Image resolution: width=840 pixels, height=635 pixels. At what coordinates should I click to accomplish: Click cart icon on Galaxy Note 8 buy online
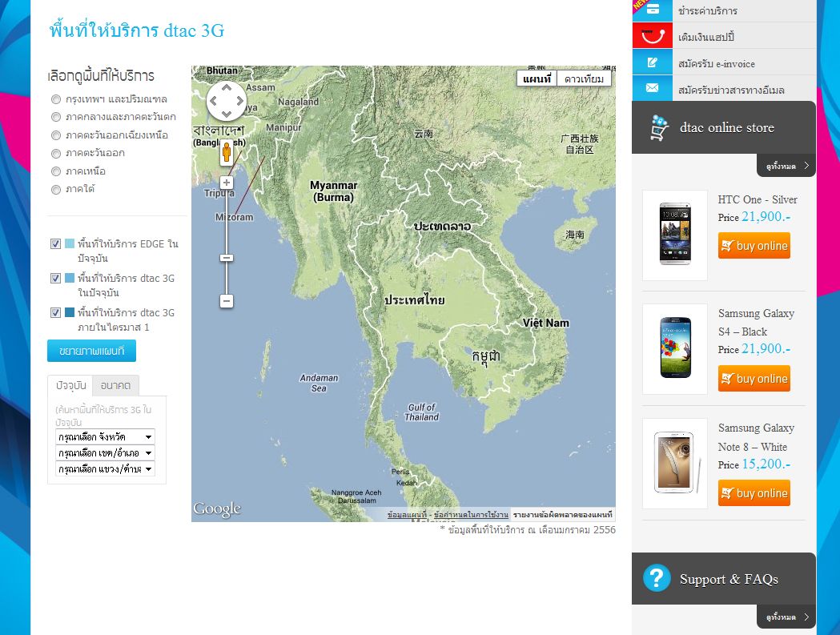[x=727, y=493]
